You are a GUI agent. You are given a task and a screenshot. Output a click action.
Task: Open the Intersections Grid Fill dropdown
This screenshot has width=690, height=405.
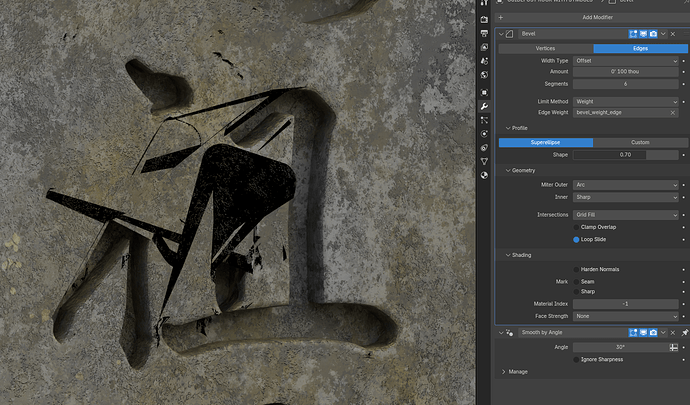[626, 215]
